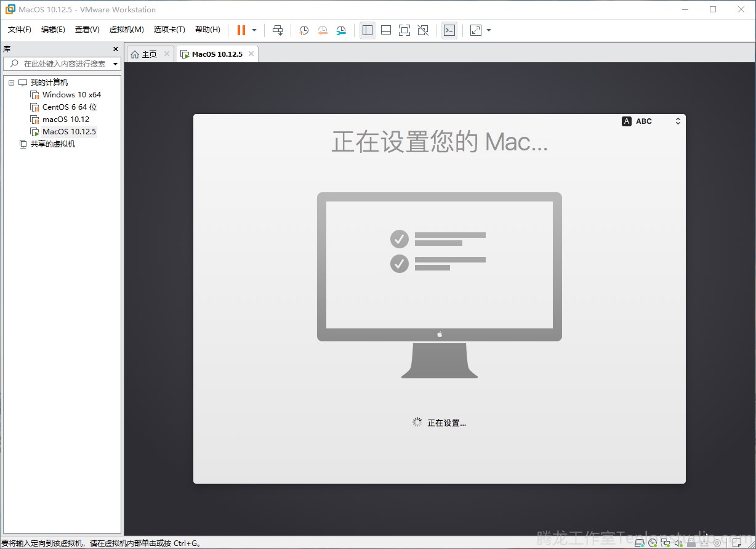The width and height of the screenshot is (756, 549).
Task: Pause the running virtual machine
Action: click(241, 30)
